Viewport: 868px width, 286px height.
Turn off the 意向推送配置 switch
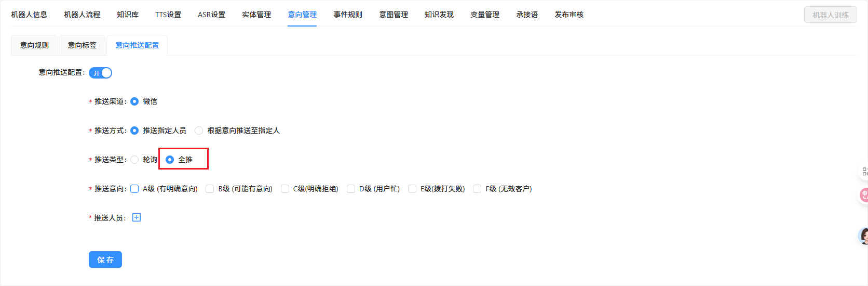[x=100, y=73]
